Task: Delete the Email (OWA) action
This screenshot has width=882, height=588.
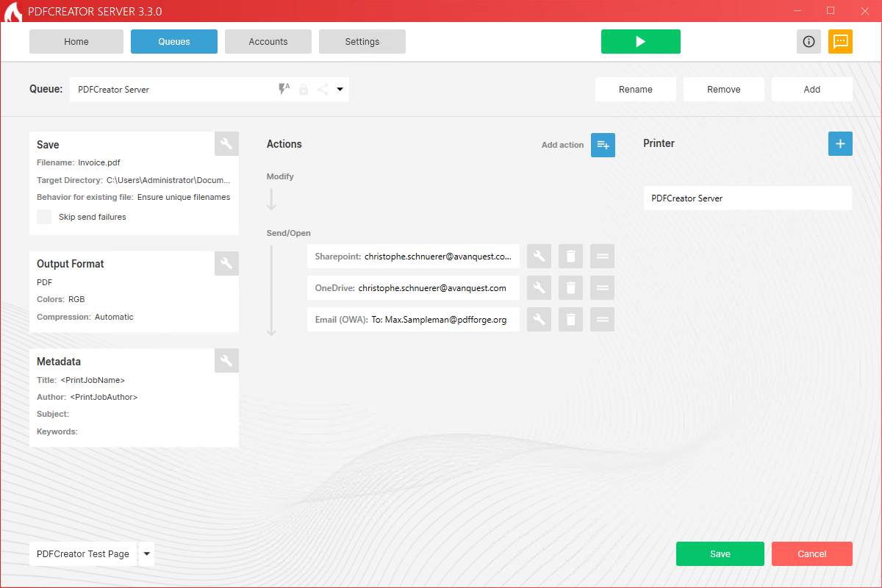Action: click(570, 320)
